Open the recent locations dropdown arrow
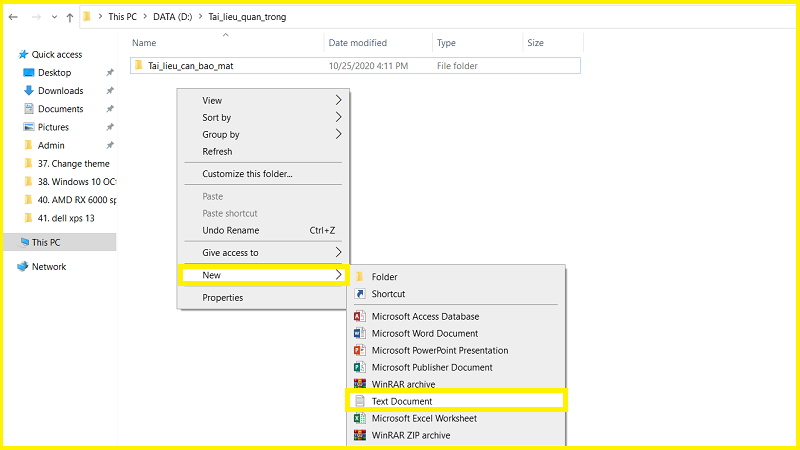800x450 pixels. pos(54,17)
